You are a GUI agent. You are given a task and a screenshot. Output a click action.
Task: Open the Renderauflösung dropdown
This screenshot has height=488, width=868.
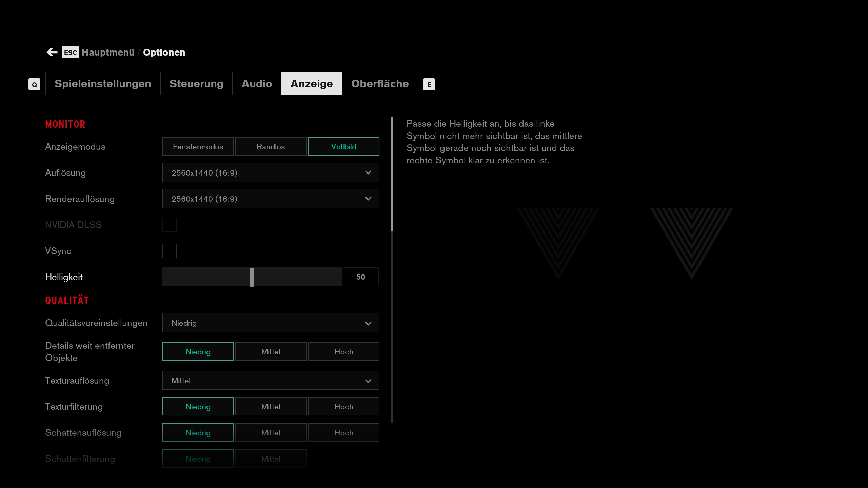pyautogui.click(x=271, y=199)
